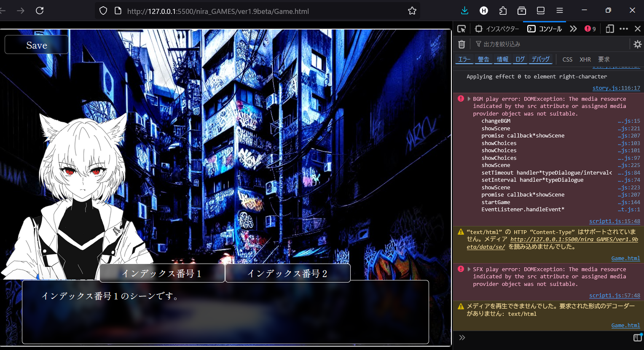Choose the インデックス番号２ option
This screenshot has height=350, width=644.
(287, 273)
